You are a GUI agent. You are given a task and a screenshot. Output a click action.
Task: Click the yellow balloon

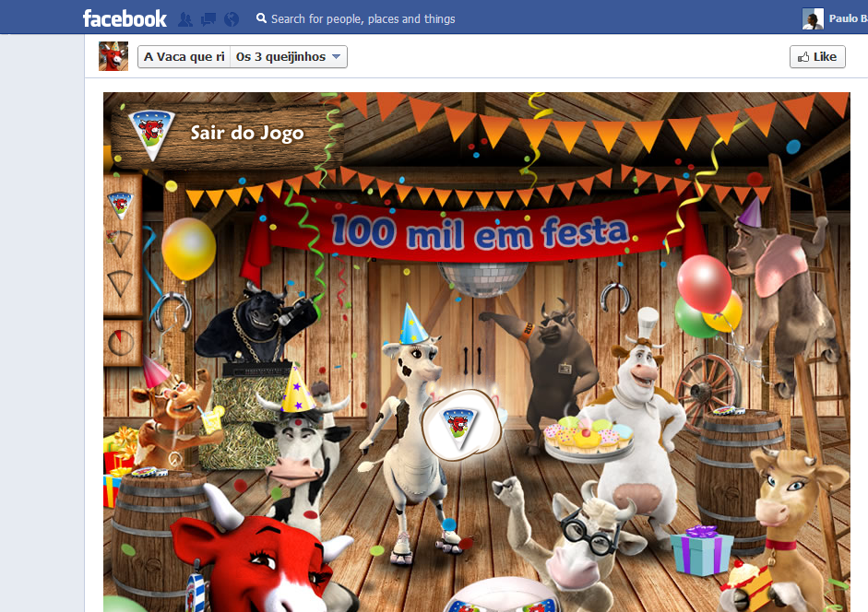coord(188,247)
